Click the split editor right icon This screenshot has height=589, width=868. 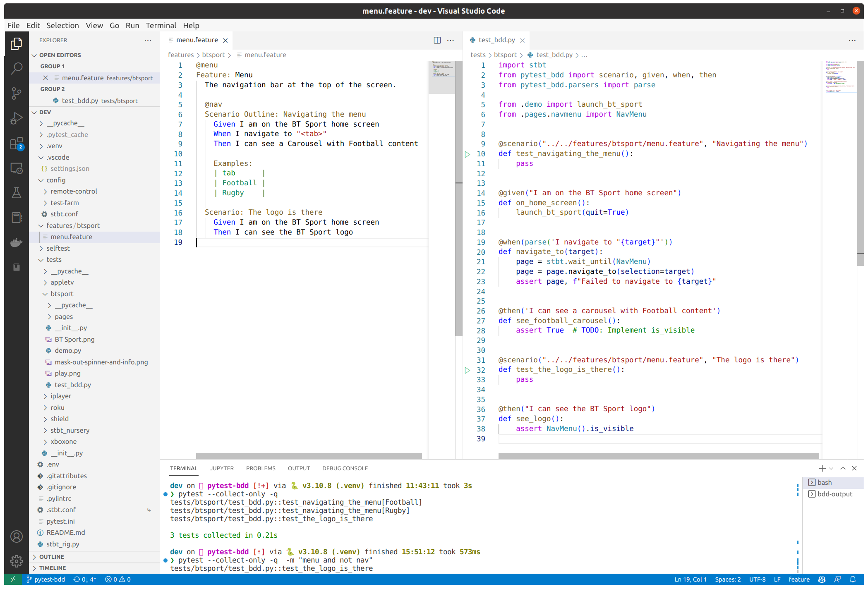click(437, 40)
